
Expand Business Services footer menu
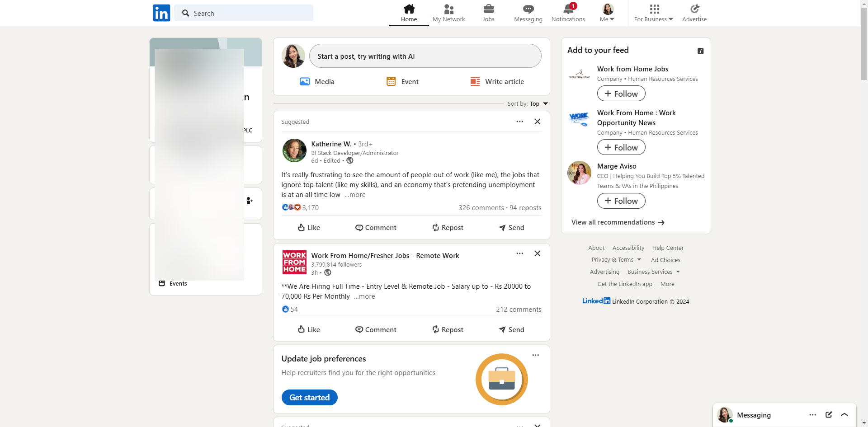coord(654,272)
